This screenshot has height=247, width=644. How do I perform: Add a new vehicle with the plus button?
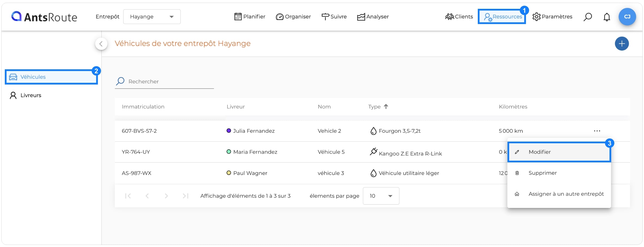622,44
